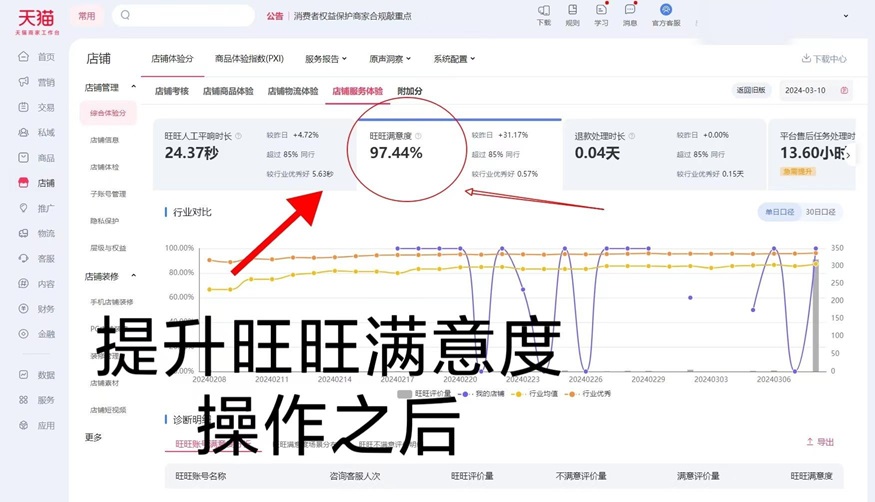Screen dimensions: 875x502
Task: Select the 单日口径 toggle option
Action: (x=779, y=212)
